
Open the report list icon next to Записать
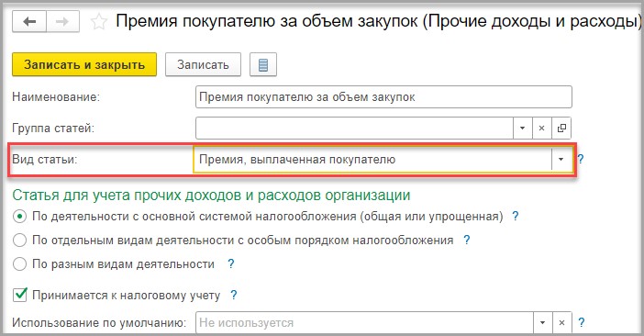(x=263, y=64)
